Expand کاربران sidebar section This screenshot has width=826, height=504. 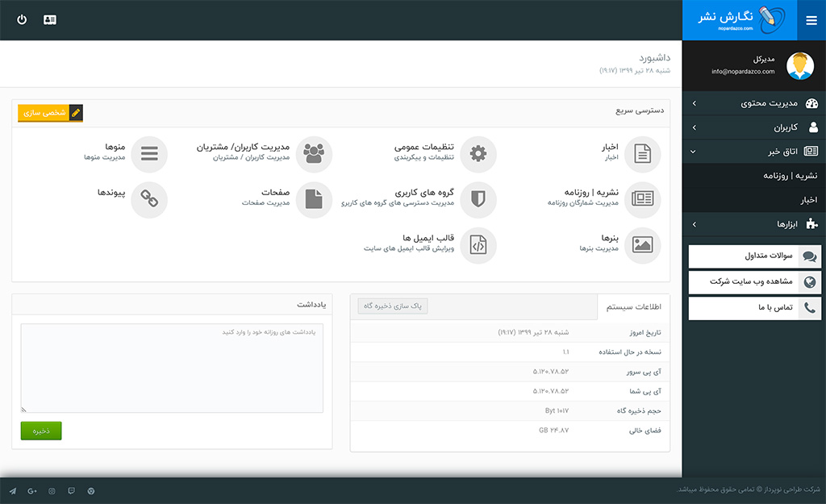(x=754, y=127)
